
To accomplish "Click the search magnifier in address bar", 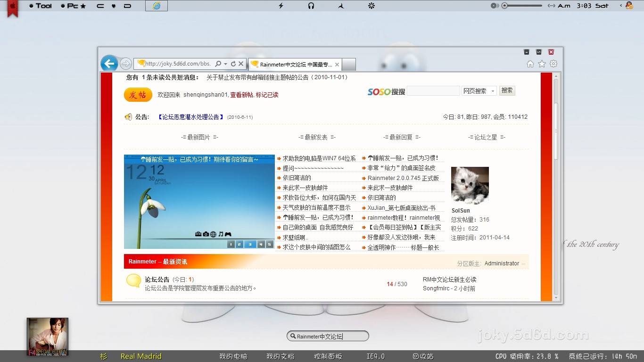I will 218,64.
